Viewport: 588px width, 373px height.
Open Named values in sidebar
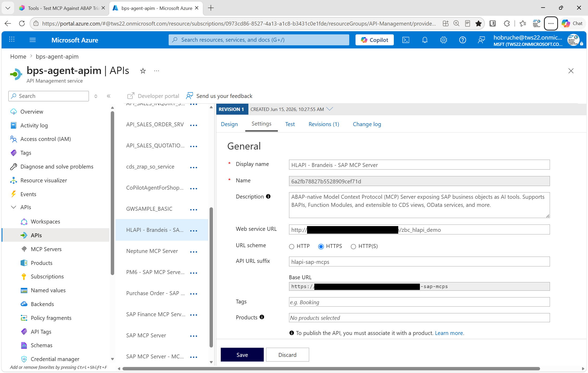click(x=48, y=290)
